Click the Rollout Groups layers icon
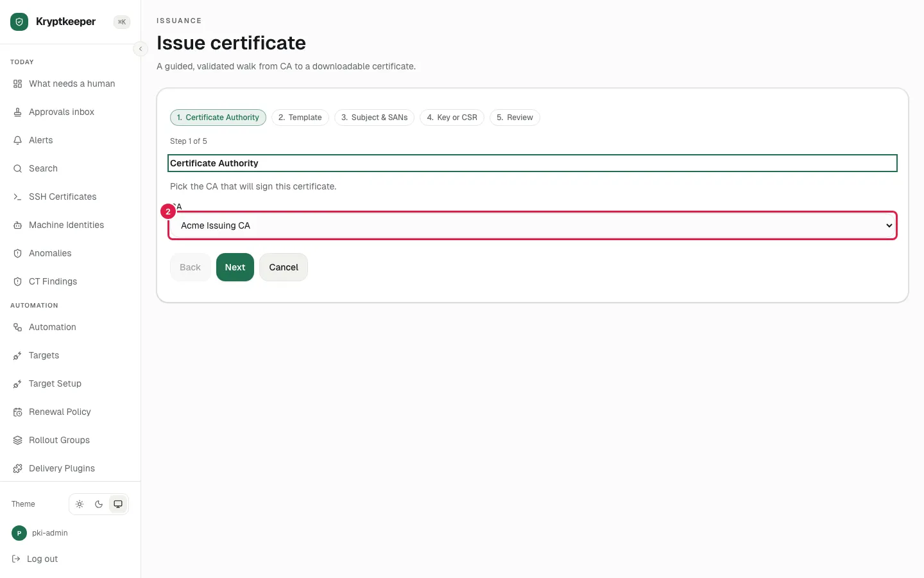 pyautogui.click(x=17, y=441)
